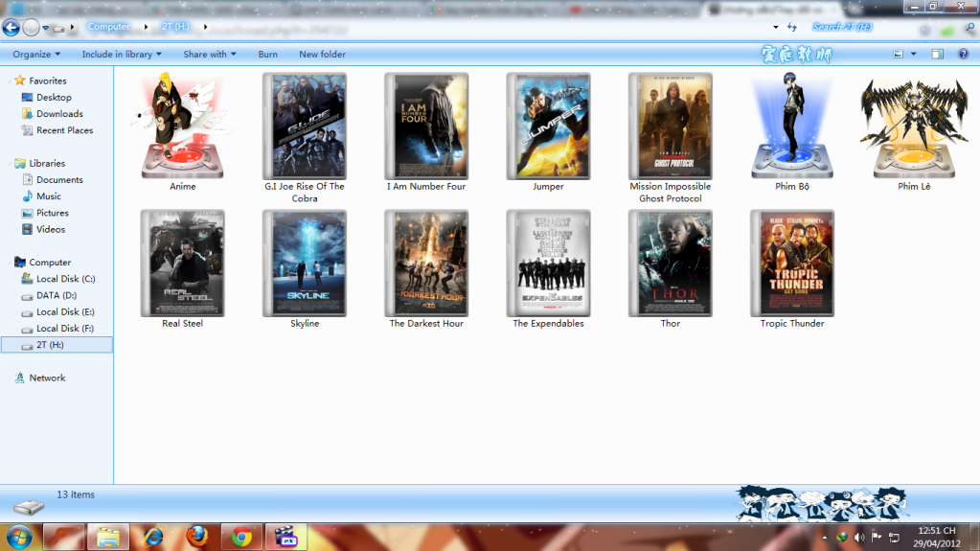Viewport: 980px width, 551px height.
Task: Open the clock showing 12:51 CH
Action: click(x=936, y=538)
